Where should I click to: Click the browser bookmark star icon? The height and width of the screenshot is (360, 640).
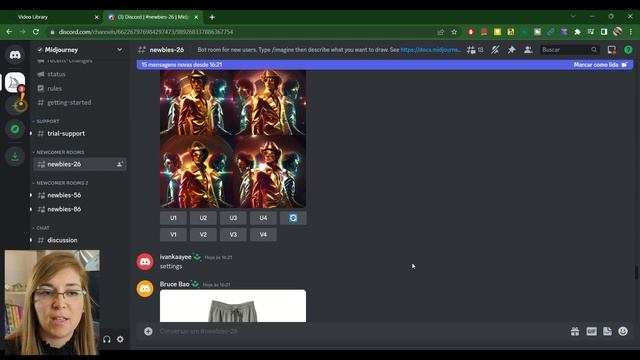pos(454,32)
